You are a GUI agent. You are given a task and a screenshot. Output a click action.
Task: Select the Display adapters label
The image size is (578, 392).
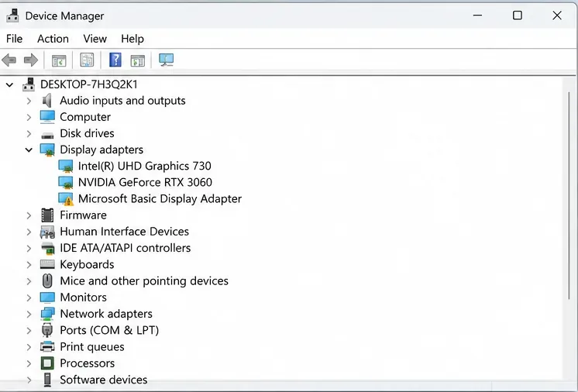coord(101,150)
